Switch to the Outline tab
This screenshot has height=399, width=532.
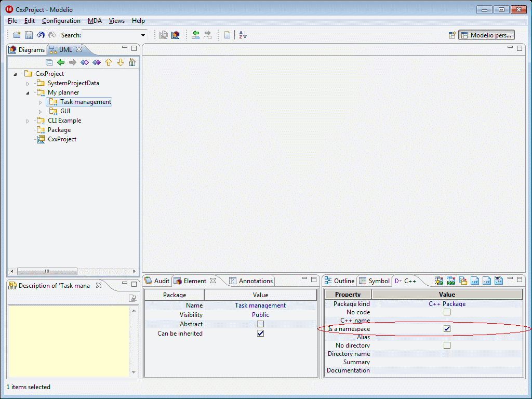(339, 281)
